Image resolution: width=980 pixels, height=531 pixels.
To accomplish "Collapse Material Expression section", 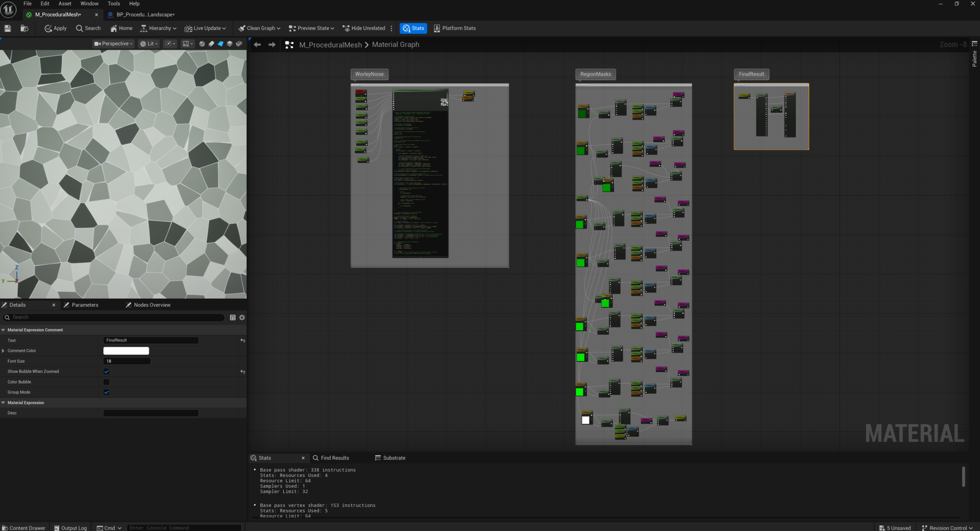I will pyautogui.click(x=3, y=403).
